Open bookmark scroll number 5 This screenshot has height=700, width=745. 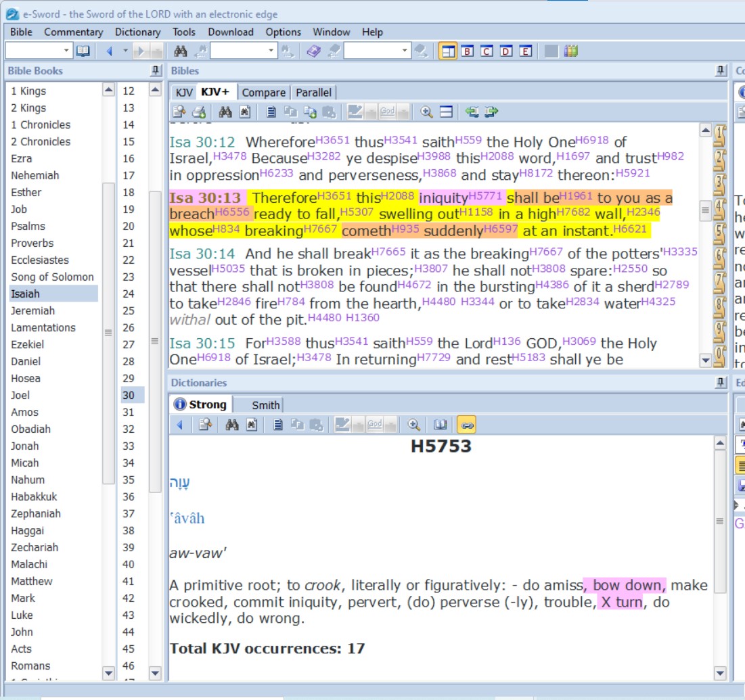point(720,233)
